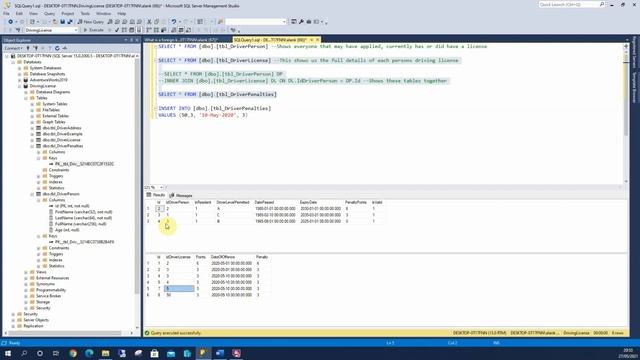The width and height of the screenshot is (640, 360).
Task: Expand the dbo.tbl_DriverAddress table
Action: coord(32,128)
